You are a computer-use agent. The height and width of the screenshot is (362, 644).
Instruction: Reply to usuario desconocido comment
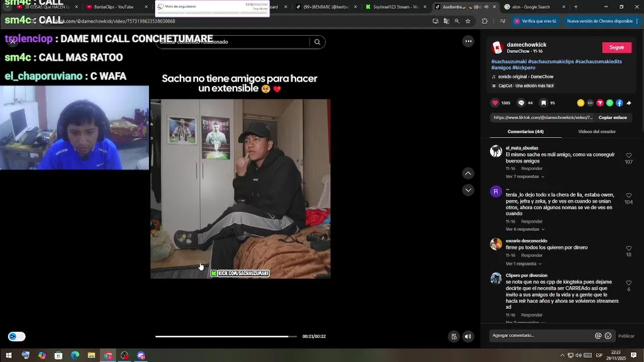(x=532, y=255)
